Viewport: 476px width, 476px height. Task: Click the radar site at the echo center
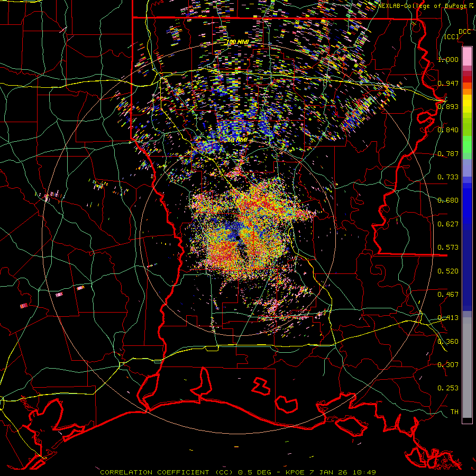coord(237,237)
